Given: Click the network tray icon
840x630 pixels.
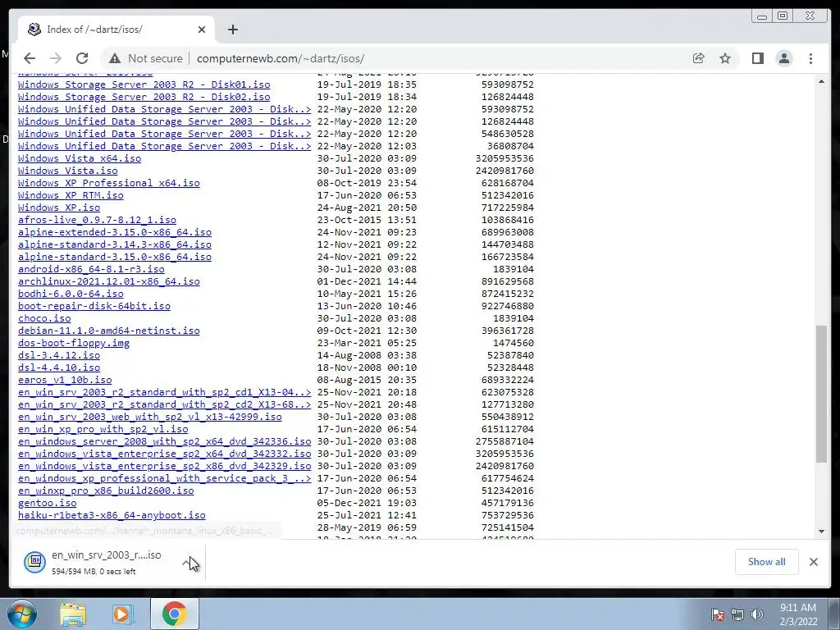Looking at the screenshot, I should point(737,614).
